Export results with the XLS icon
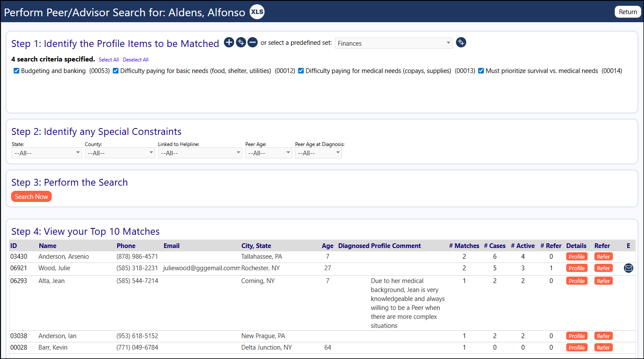Viewport: 644px width, 359px height. (x=257, y=12)
